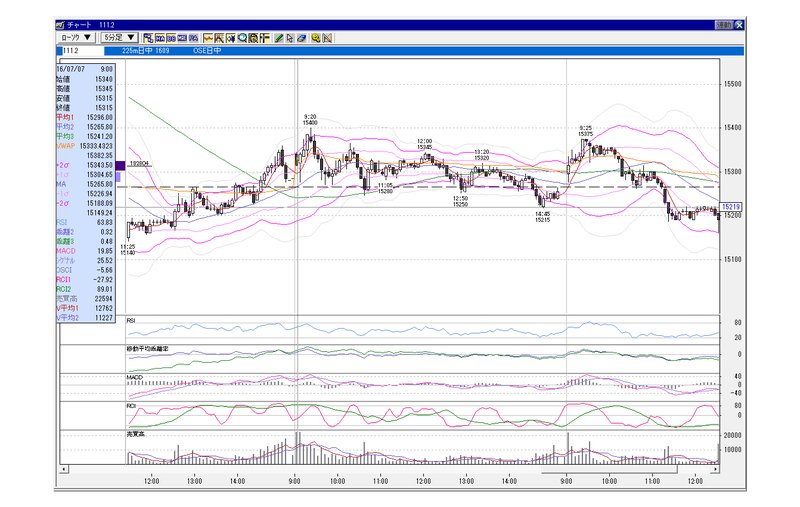Click the 平均1 15296.00 row
The width and height of the screenshot is (800, 507).
pos(85,117)
